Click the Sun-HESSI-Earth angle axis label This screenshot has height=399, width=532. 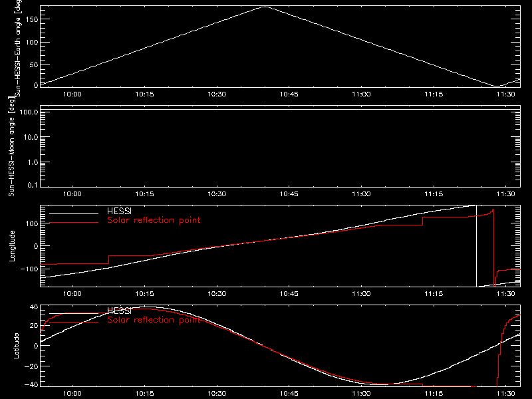coord(19,49)
